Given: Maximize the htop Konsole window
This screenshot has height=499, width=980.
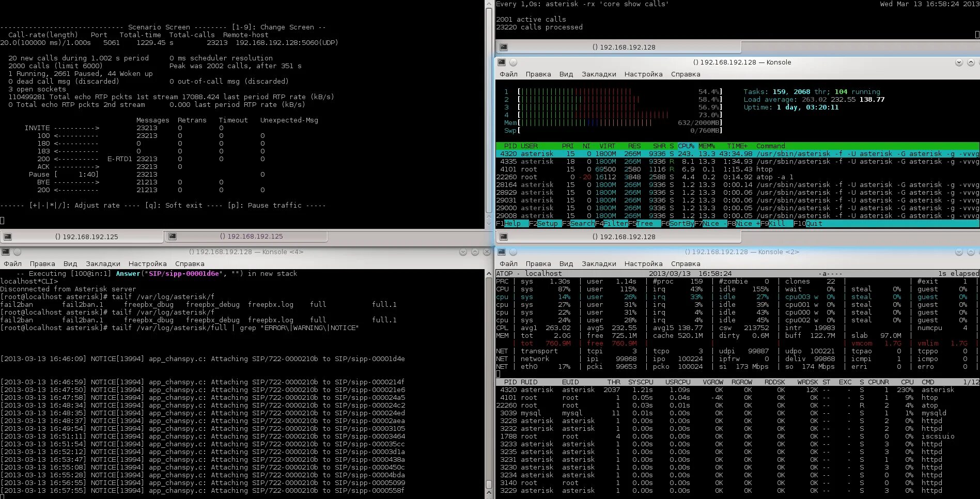Looking at the screenshot, I should (x=971, y=62).
